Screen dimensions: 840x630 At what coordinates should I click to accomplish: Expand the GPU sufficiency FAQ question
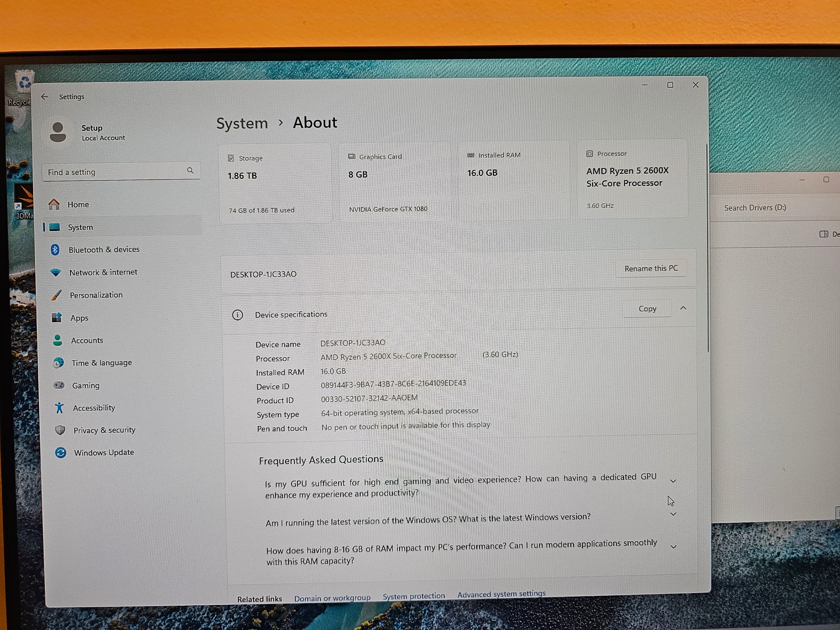(673, 481)
